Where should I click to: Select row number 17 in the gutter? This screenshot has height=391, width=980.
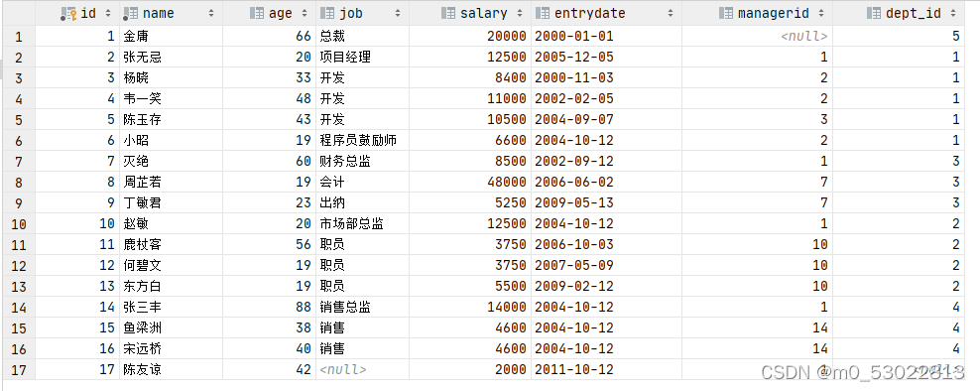pos(18,370)
